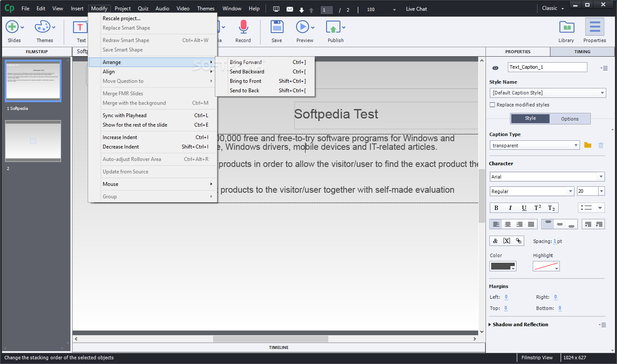This screenshot has height=364, width=617.
Task: Insert symbol with ampersand icon
Action: pos(495,241)
